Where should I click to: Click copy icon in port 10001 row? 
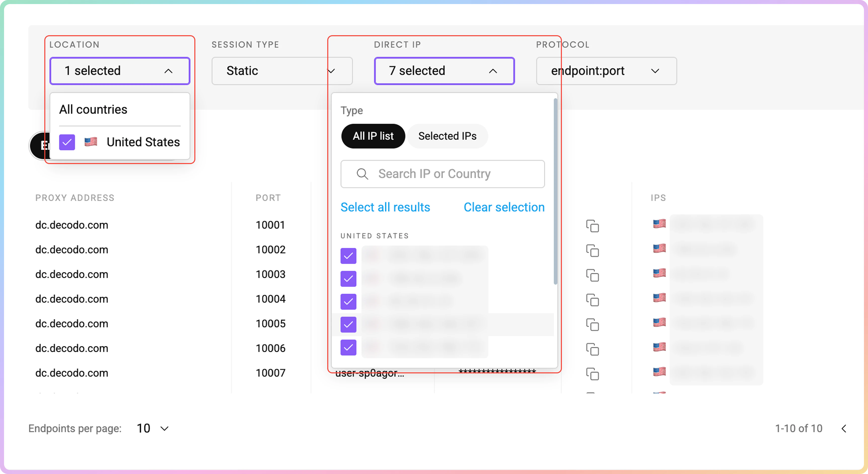(592, 226)
